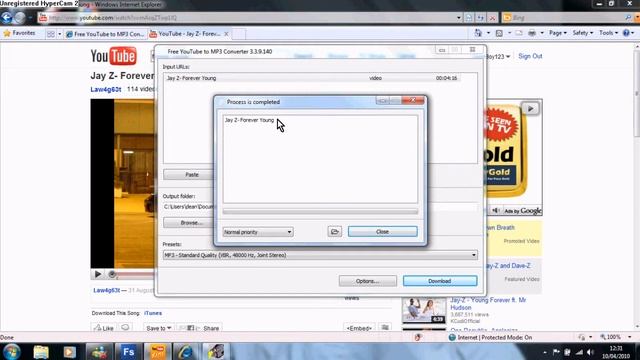Screen dimensions: 640x360
Task: Open the Fs application on taskbar
Action: 128,352
